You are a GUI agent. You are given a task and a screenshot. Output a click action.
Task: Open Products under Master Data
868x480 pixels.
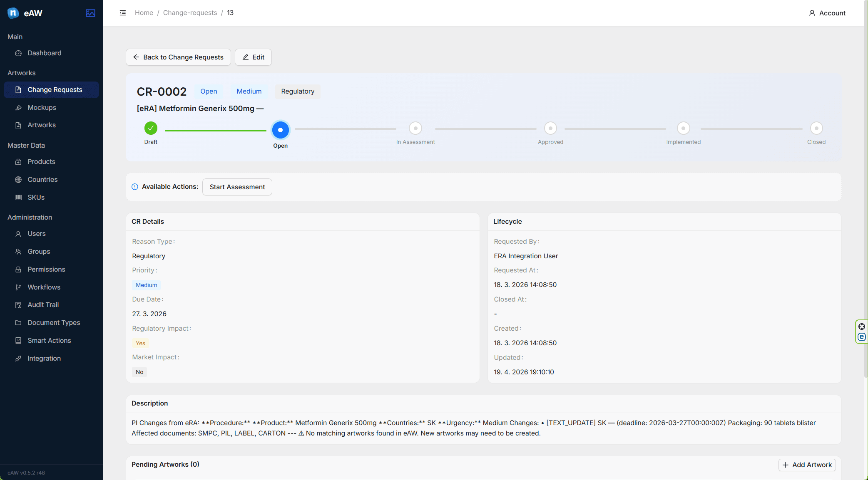[51, 162]
